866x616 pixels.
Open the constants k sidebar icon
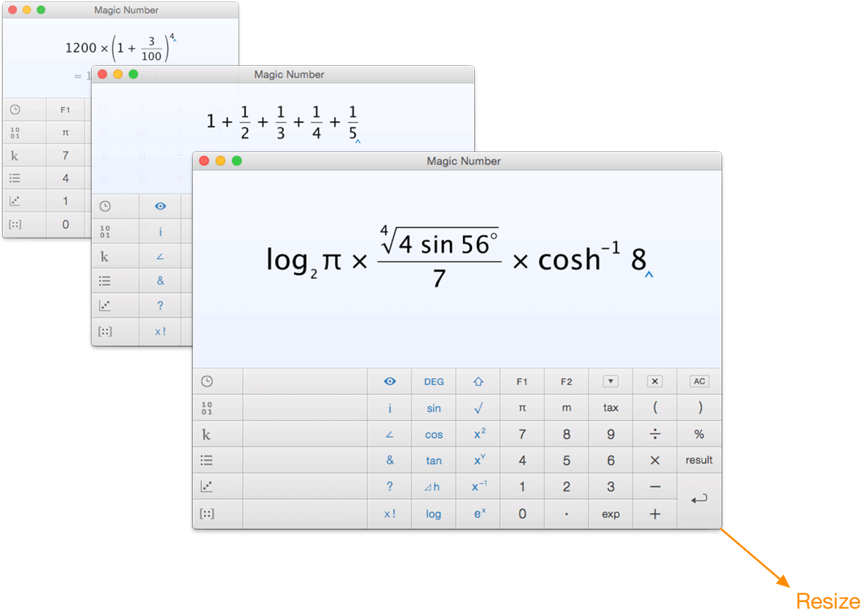tap(206, 434)
